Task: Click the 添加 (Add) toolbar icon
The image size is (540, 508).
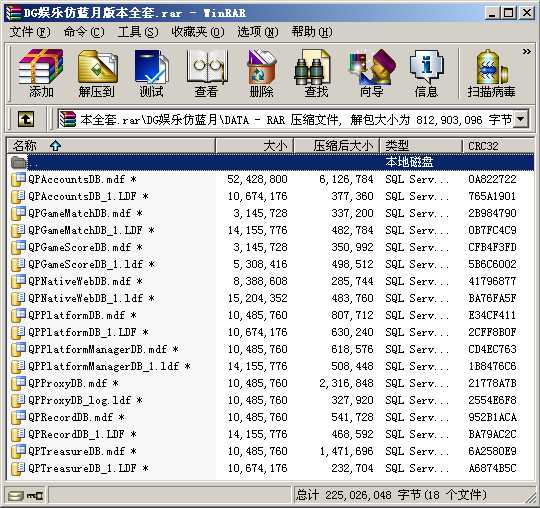Action: (x=41, y=73)
